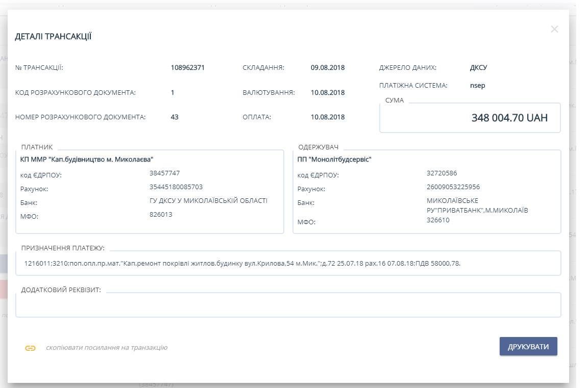Select payer ЄДРПОУ code 38457747
The height and width of the screenshot is (388, 588).
point(165,173)
